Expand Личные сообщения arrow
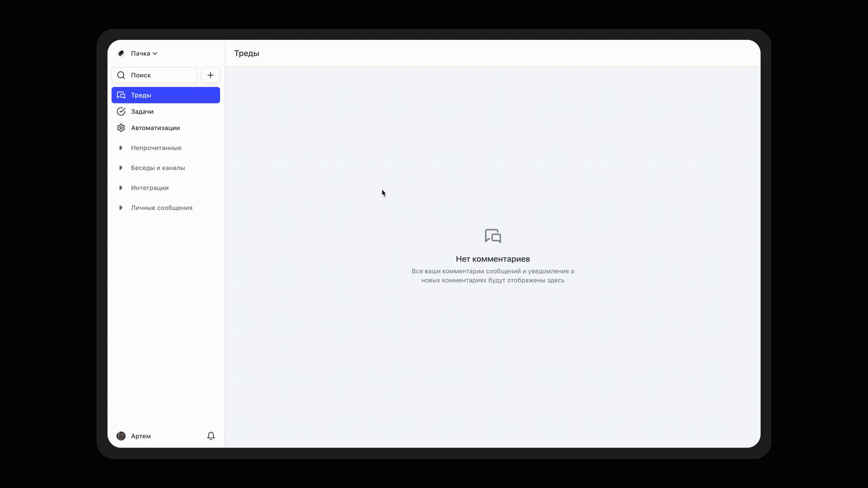Image resolution: width=868 pixels, height=488 pixels. (x=121, y=208)
